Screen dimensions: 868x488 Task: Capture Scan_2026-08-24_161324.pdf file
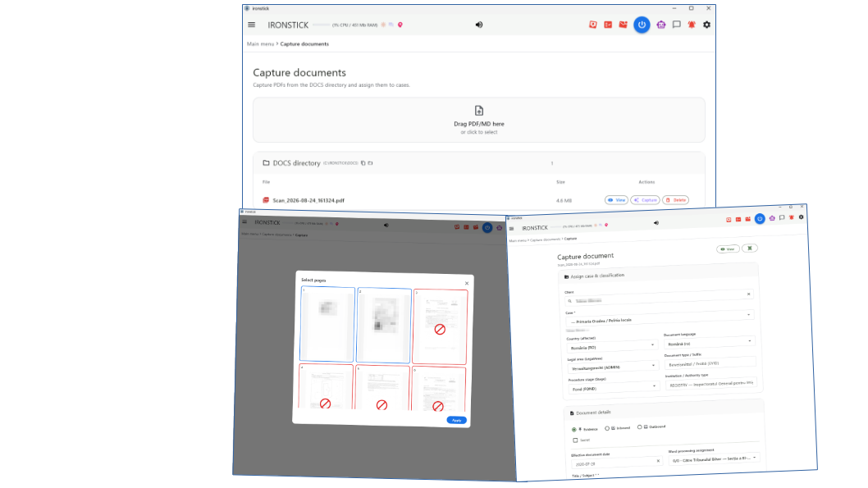pyautogui.click(x=646, y=200)
